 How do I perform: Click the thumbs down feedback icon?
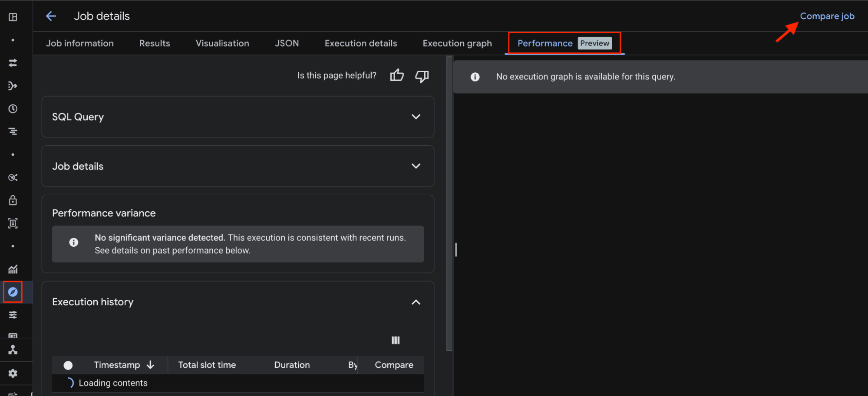(422, 76)
